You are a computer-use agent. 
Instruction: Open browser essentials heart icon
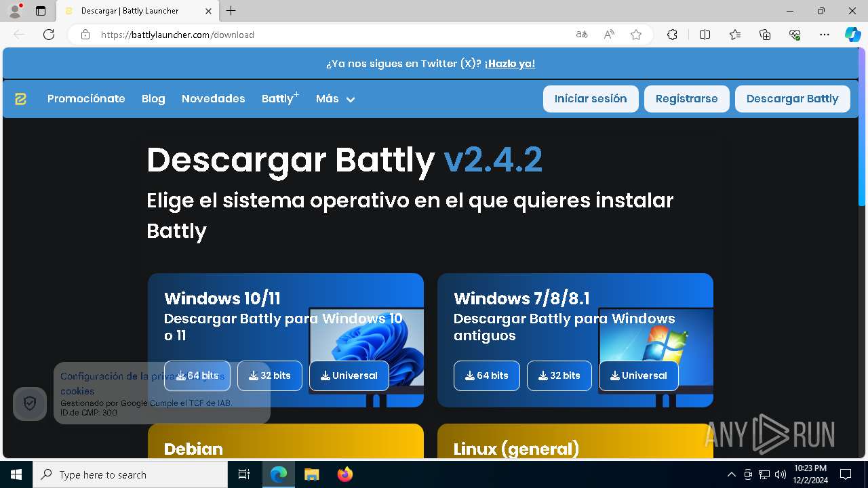795,35
